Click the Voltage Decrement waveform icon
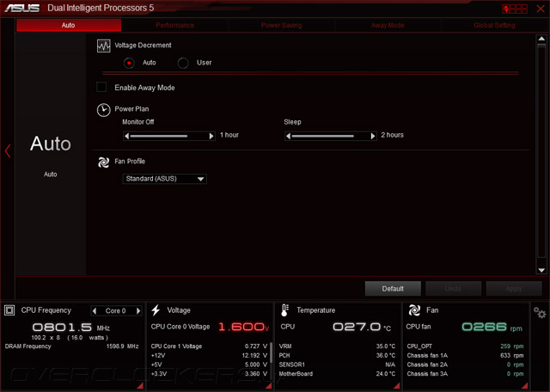Image resolution: width=550 pixels, height=392 pixels. click(x=103, y=46)
